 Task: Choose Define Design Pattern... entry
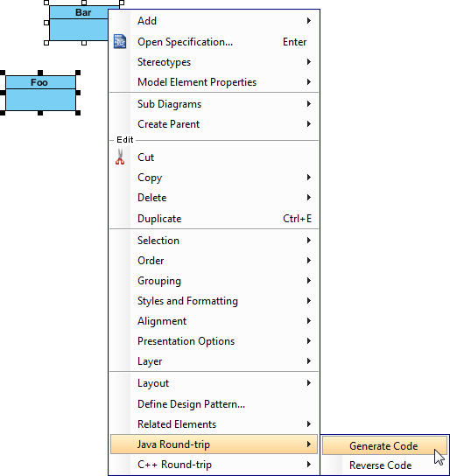click(214, 404)
